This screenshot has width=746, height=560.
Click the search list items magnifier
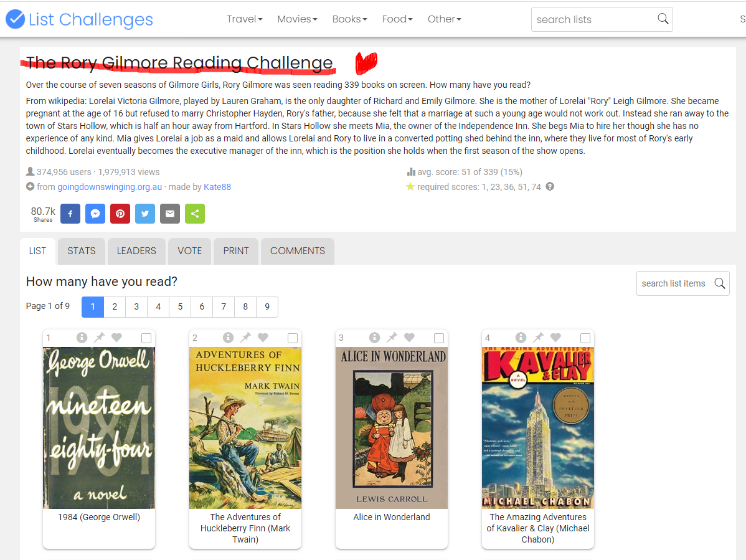[720, 283]
